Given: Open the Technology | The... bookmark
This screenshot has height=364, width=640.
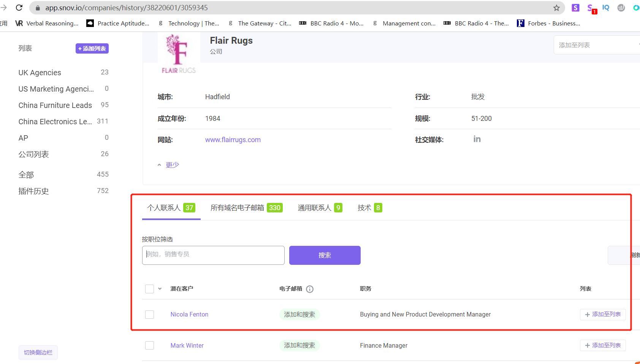Looking at the screenshot, I should pos(189,23).
